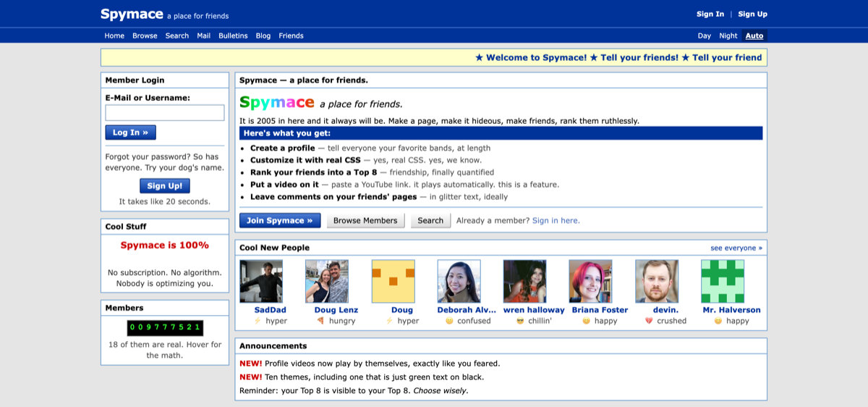Click the devin. name link

coord(665,310)
